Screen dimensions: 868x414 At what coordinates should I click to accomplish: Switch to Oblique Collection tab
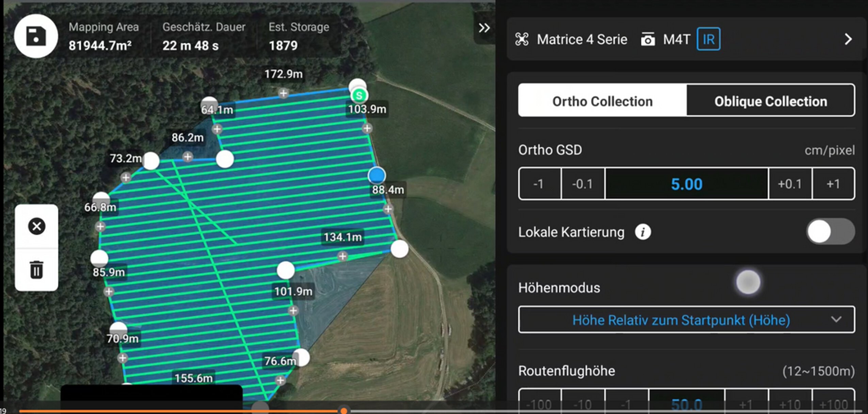pyautogui.click(x=770, y=101)
